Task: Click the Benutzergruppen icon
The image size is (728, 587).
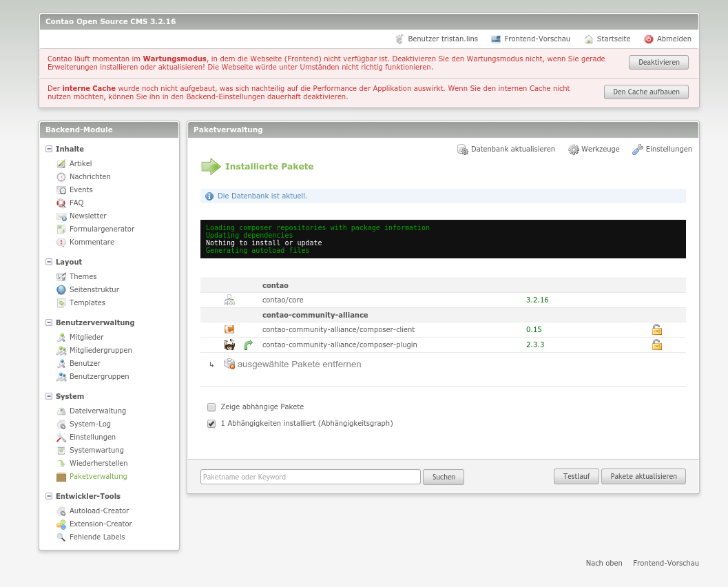Action: 61,377
